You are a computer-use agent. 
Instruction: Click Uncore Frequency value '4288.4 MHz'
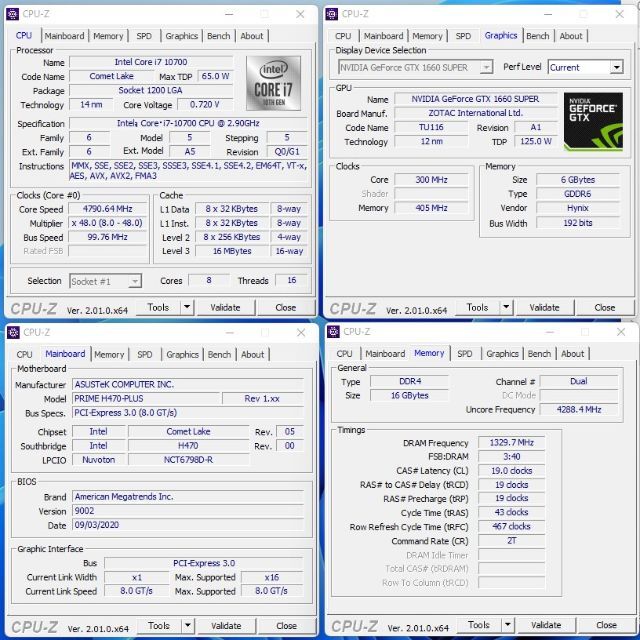pos(579,409)
